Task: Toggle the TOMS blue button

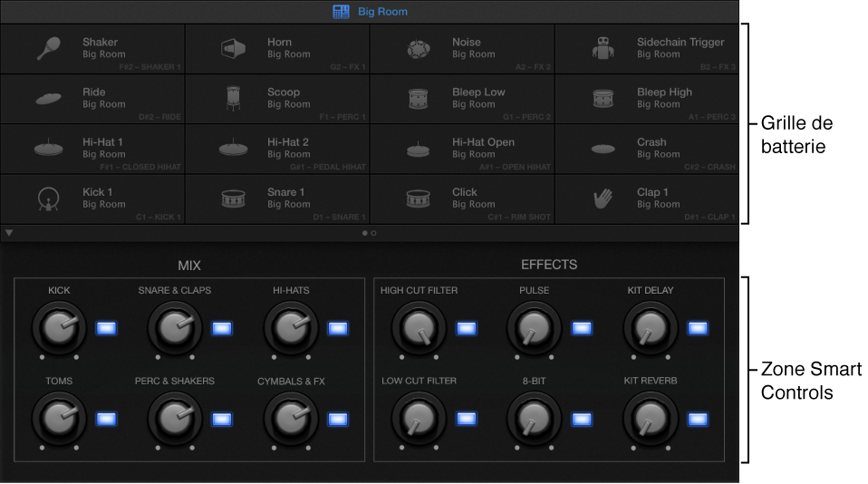Action: point(106,420)
